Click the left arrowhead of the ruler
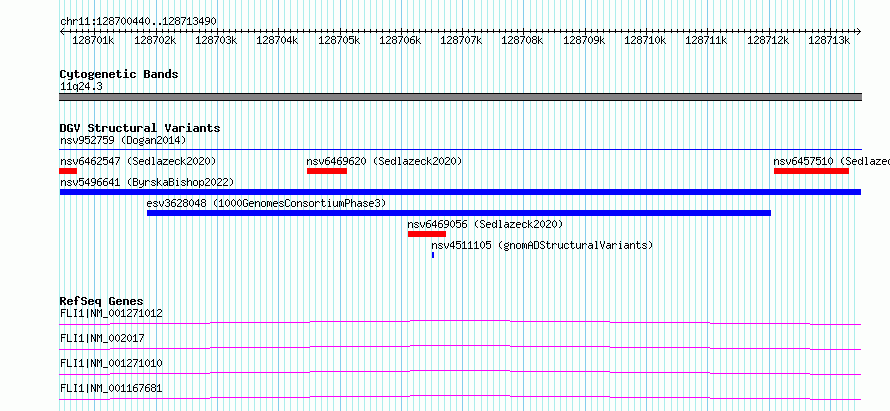 point(62,32)
